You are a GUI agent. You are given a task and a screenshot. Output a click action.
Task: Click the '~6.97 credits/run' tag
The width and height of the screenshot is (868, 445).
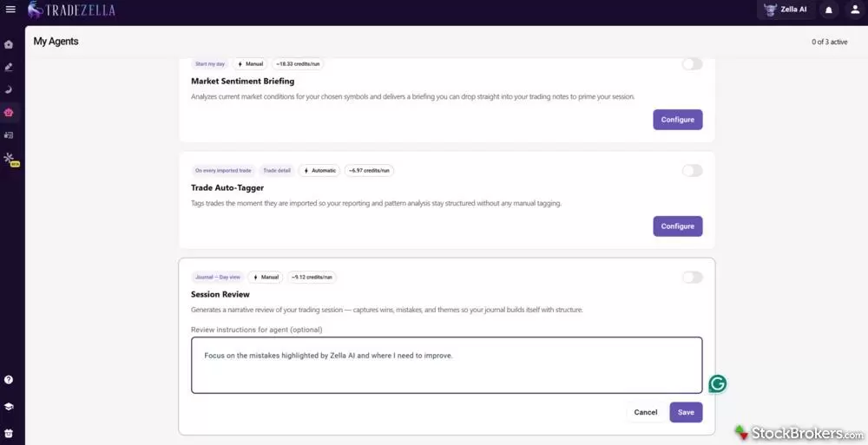click(369, 171)
